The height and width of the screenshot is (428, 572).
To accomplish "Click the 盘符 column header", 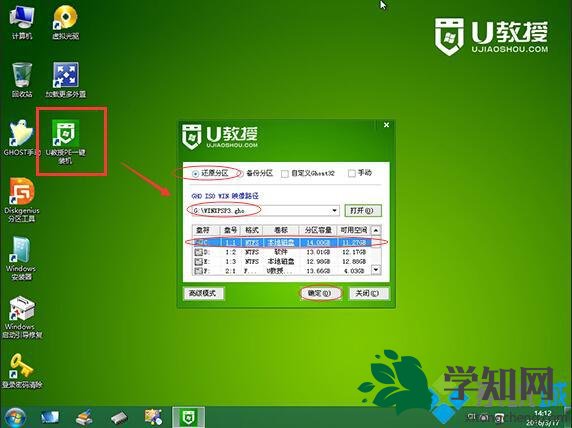I will click(x=206, y=230).
